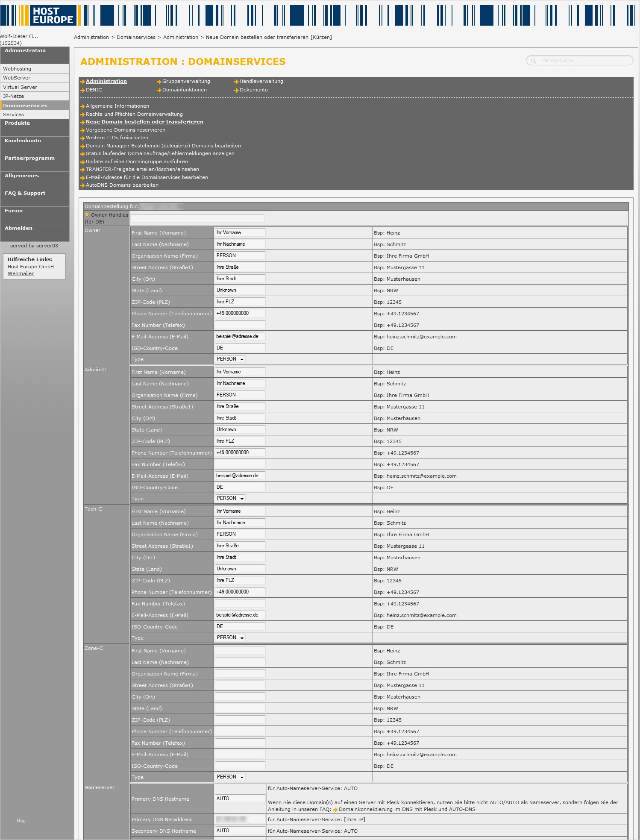Open Handleverwaltung submenu link
Image resolution: width=640 pixels, height=840 pixels.
261,81
